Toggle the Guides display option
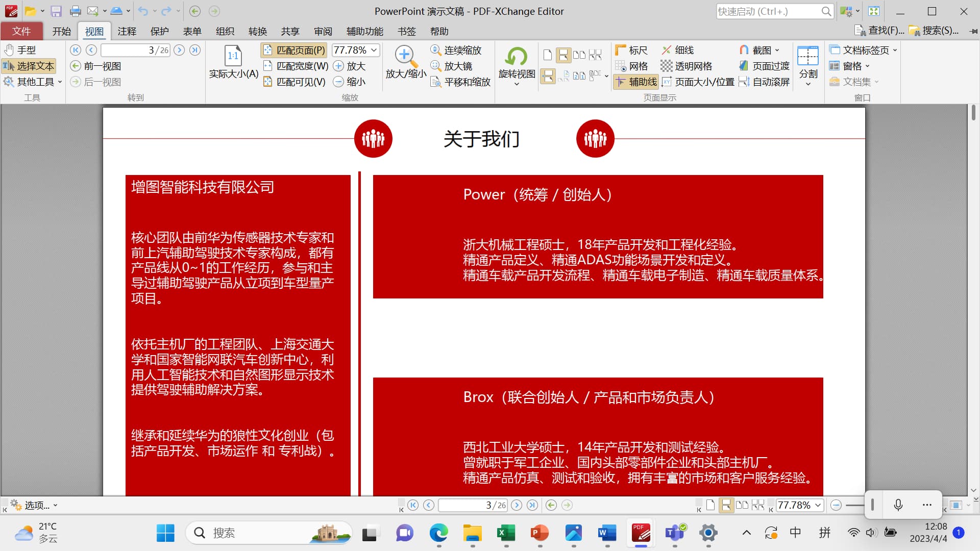This screenshot has width=980, height=551. pyautogui.click(x=636, y=82)
